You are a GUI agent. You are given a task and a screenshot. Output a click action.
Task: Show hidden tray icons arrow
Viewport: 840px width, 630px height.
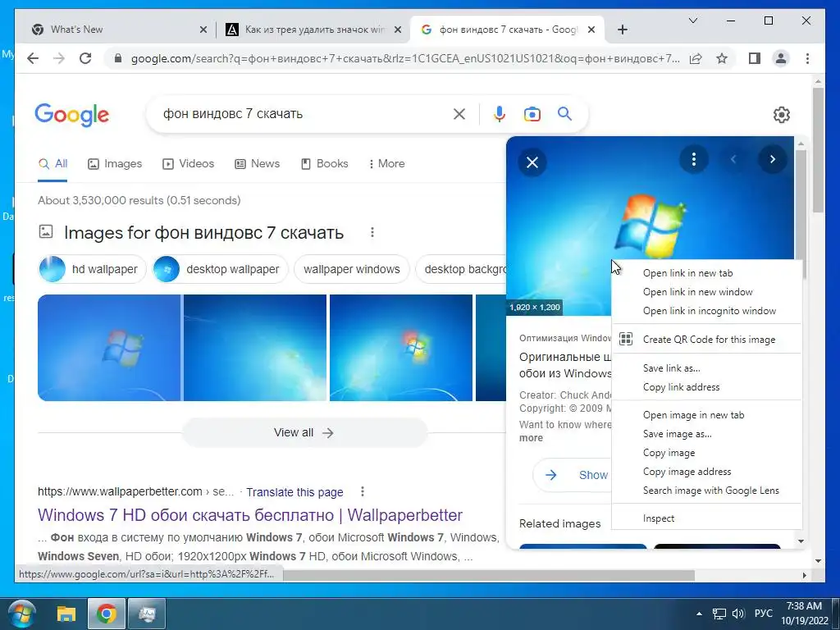coord(699,614)
